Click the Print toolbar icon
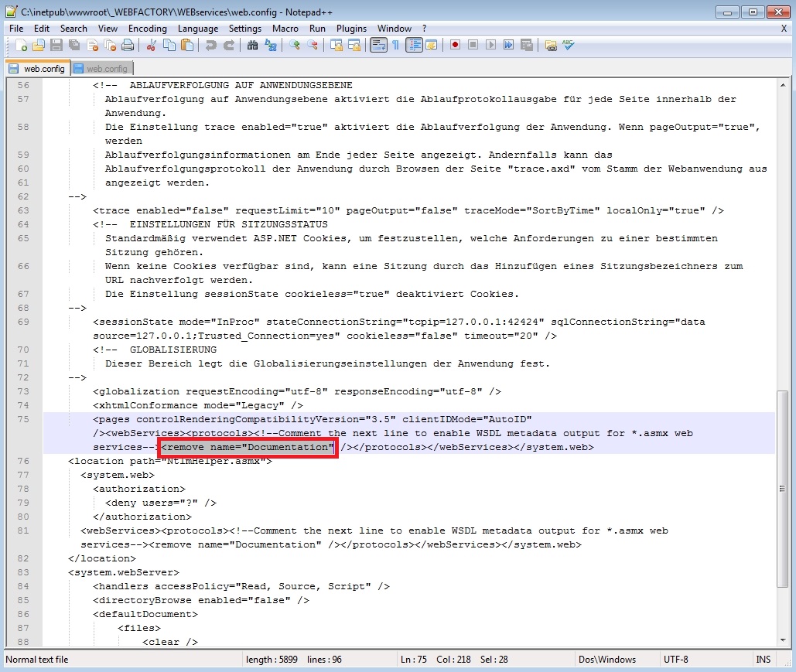This screenshot has width=796, height=672. 128,46
